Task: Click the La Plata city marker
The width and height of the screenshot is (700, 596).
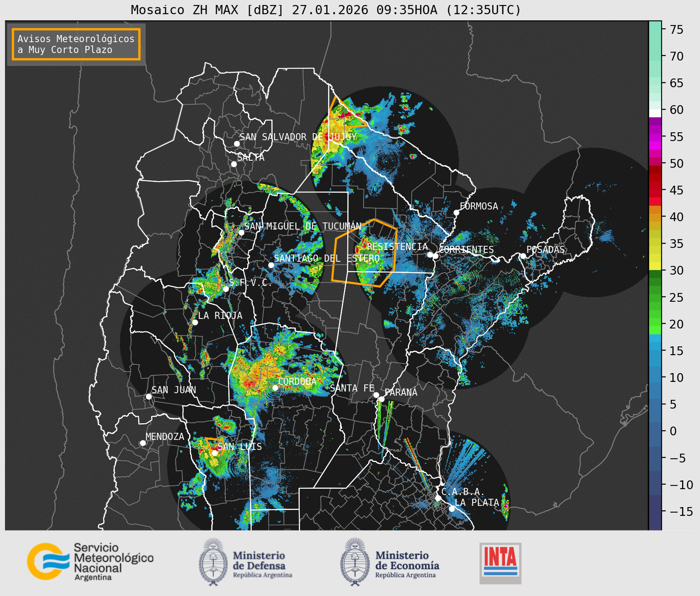Action: (452, 509)
